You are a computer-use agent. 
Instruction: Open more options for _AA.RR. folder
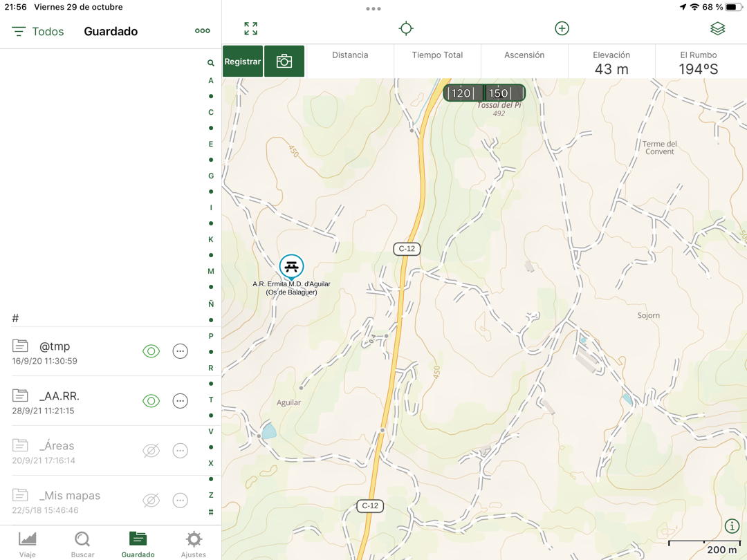(180, 401)
